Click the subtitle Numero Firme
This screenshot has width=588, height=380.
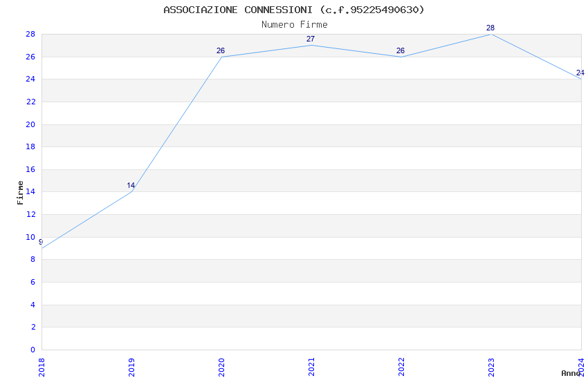[295, 25]
